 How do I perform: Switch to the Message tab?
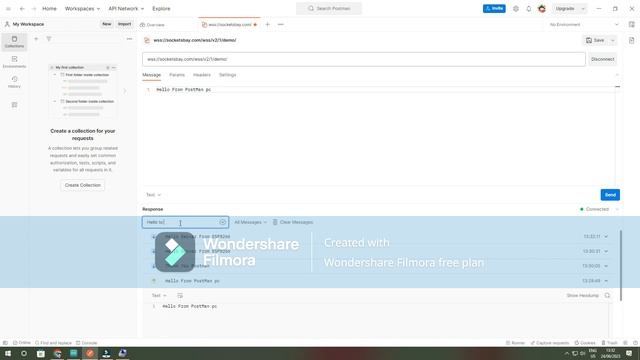click(151, 75)
